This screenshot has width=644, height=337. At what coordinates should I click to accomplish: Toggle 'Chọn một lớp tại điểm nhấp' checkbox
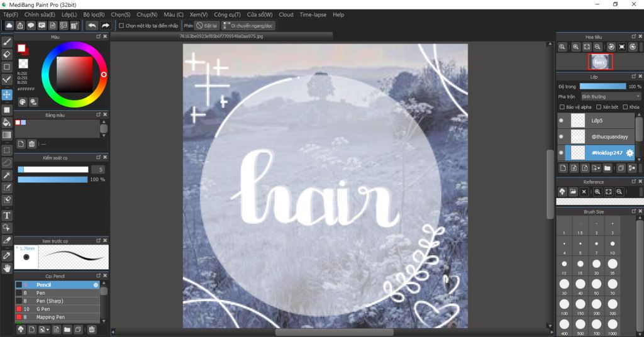[x=121, y=25]
